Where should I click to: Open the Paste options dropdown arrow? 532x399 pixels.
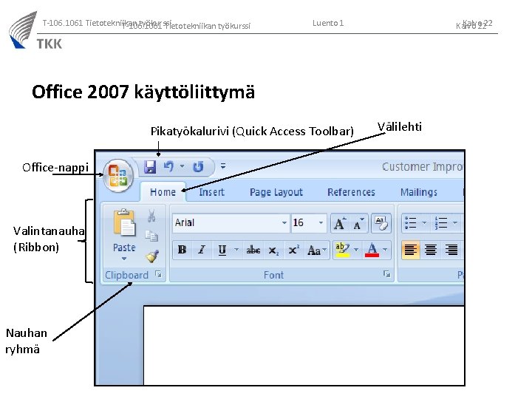124,258
